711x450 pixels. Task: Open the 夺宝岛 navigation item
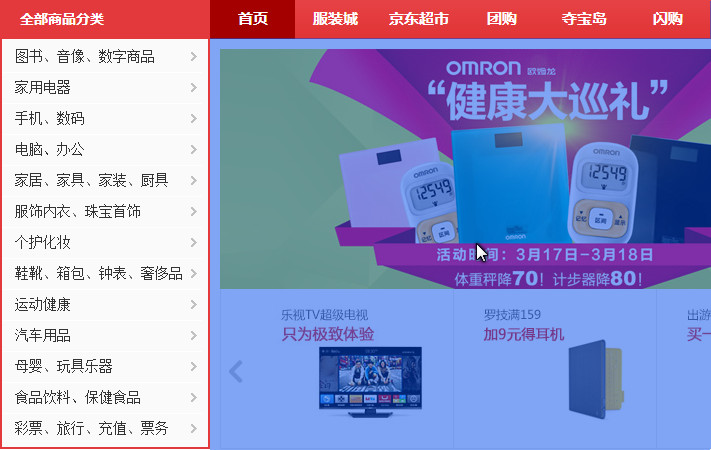584,19
